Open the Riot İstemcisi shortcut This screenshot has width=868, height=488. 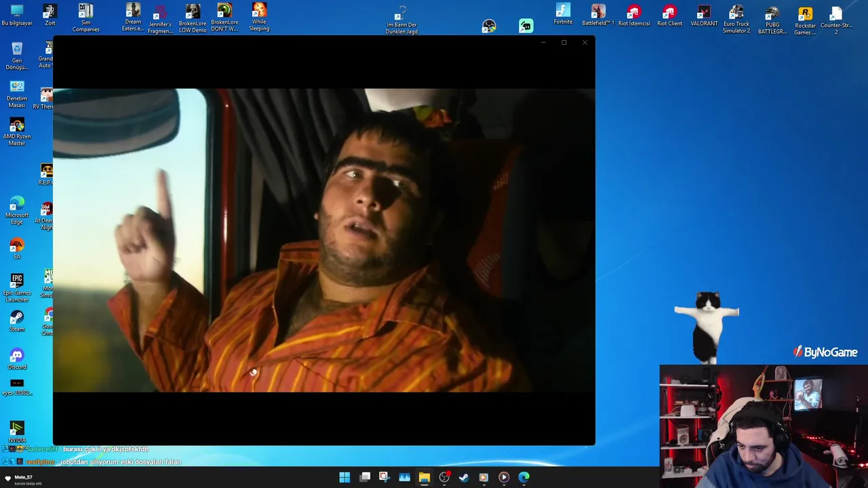pos(634,15)
